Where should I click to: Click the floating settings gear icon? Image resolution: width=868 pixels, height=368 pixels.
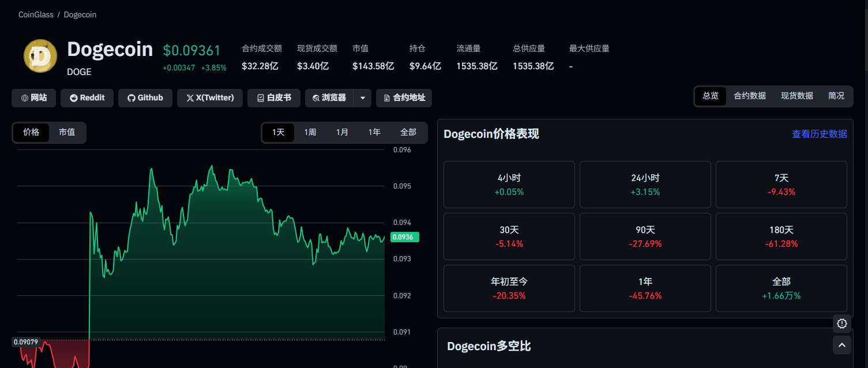click(x=841, y=324)
